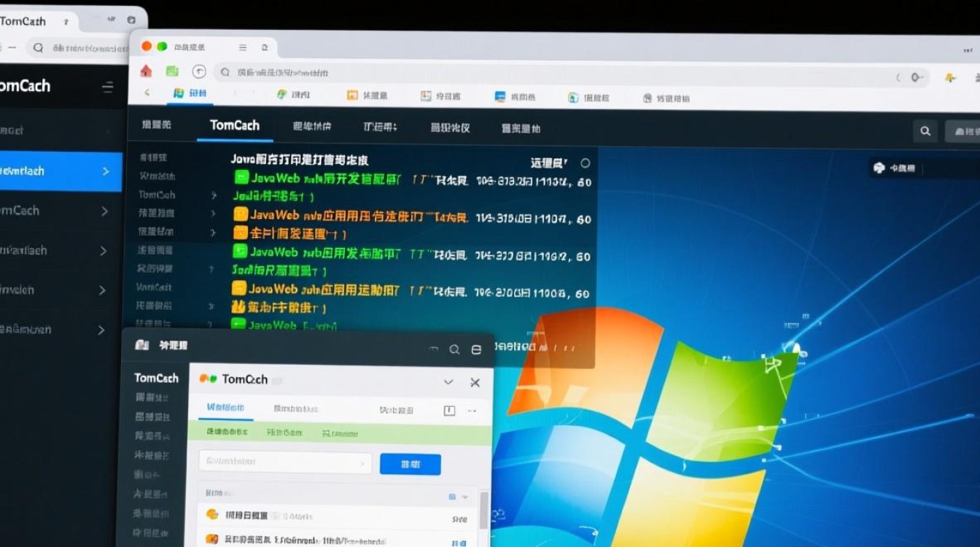The height and width of the screenshot is (547, 980).
Task: Expand the arrow inside the dialog search field
Action: [362, 463]
